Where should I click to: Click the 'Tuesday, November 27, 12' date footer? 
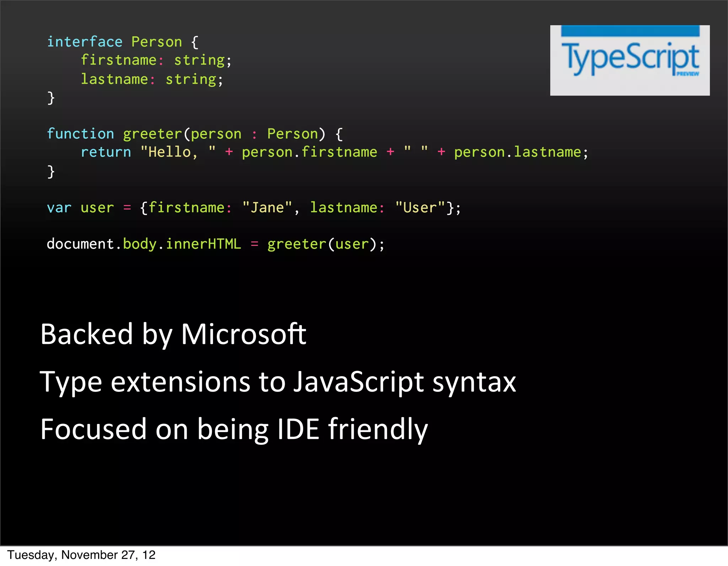[81, 555]
